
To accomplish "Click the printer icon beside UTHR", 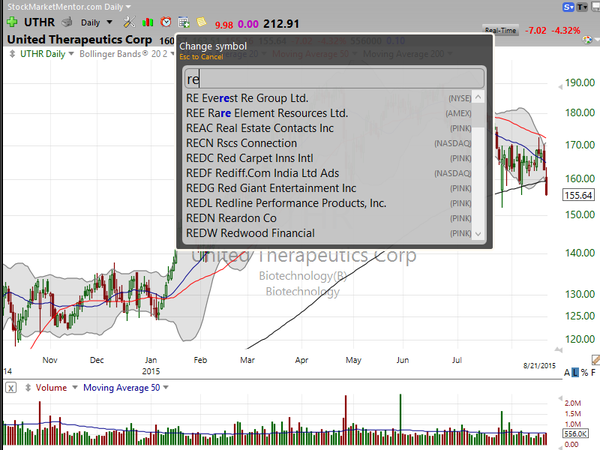I will pos(67,23).
